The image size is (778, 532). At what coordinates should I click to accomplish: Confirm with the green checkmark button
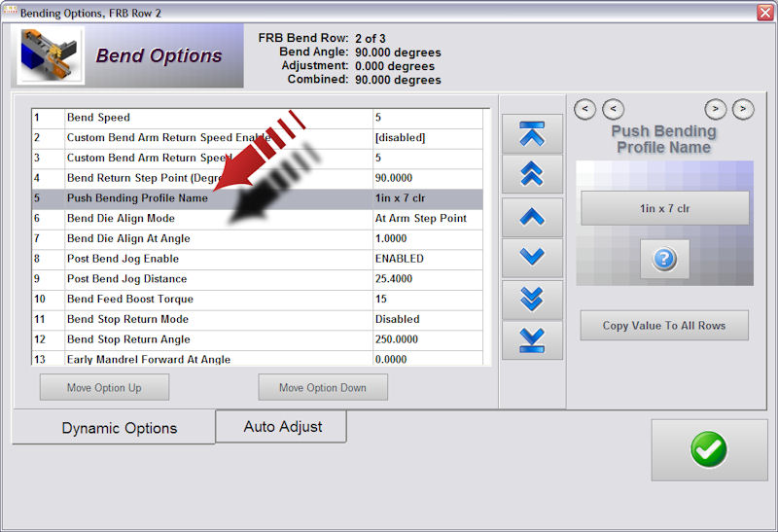coord(709,449)
